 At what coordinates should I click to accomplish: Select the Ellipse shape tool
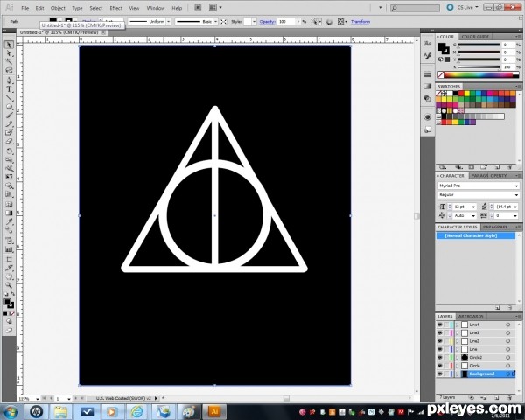click(9, 107)
